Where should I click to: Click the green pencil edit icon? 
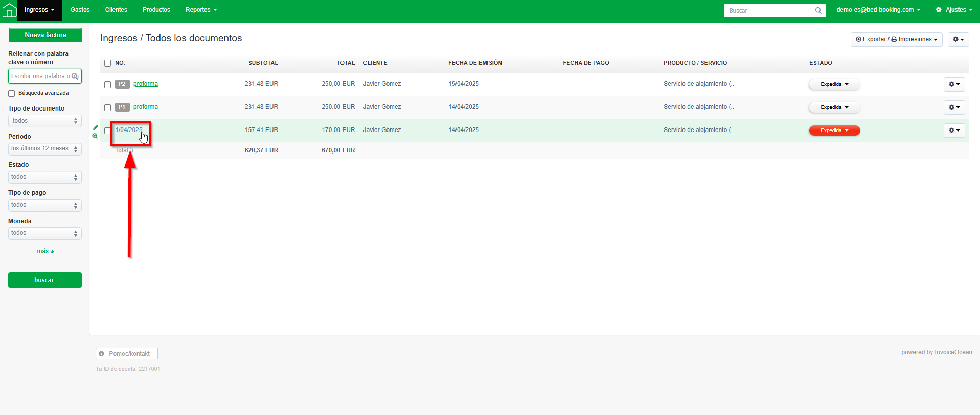[x=96, y=127]
